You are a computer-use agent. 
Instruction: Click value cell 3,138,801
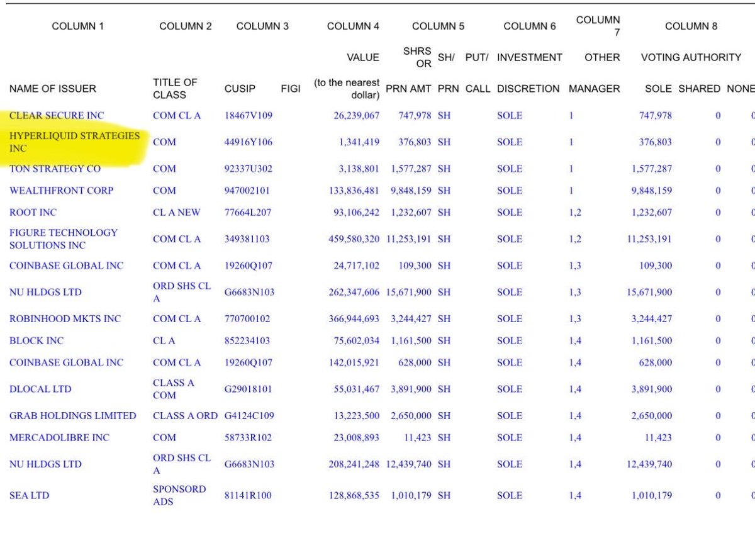(x=359, y=169)
